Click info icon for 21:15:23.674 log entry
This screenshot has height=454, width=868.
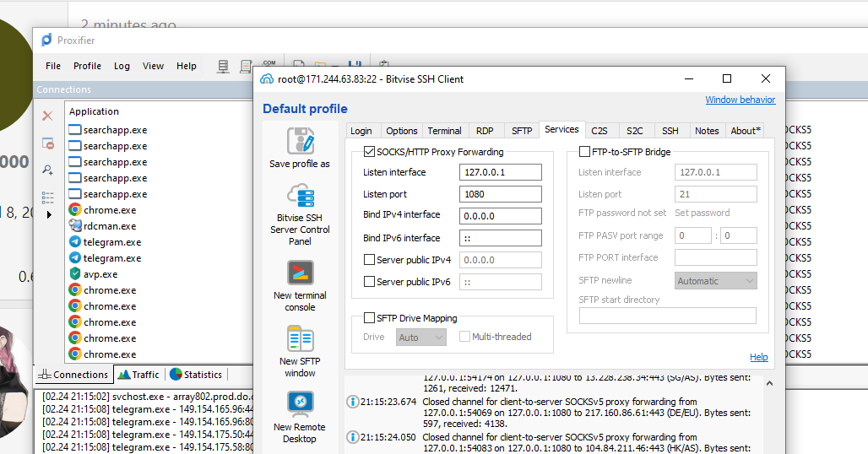(352, 402)
